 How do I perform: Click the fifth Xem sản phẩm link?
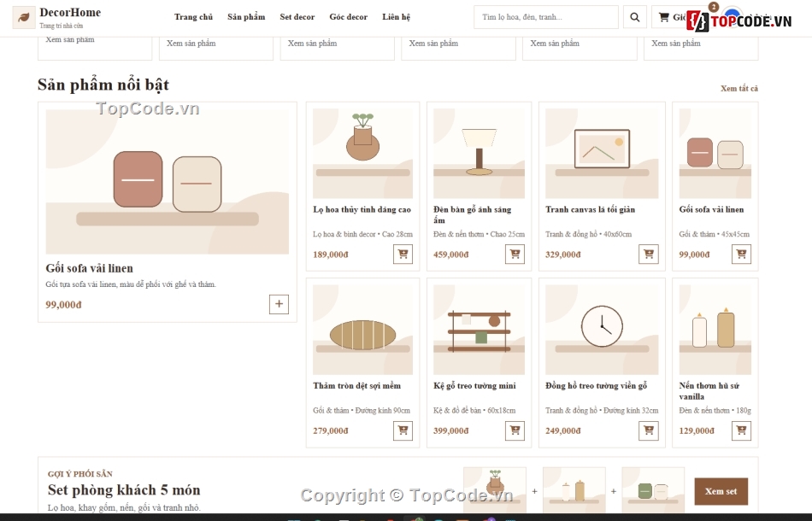(555, 44)
